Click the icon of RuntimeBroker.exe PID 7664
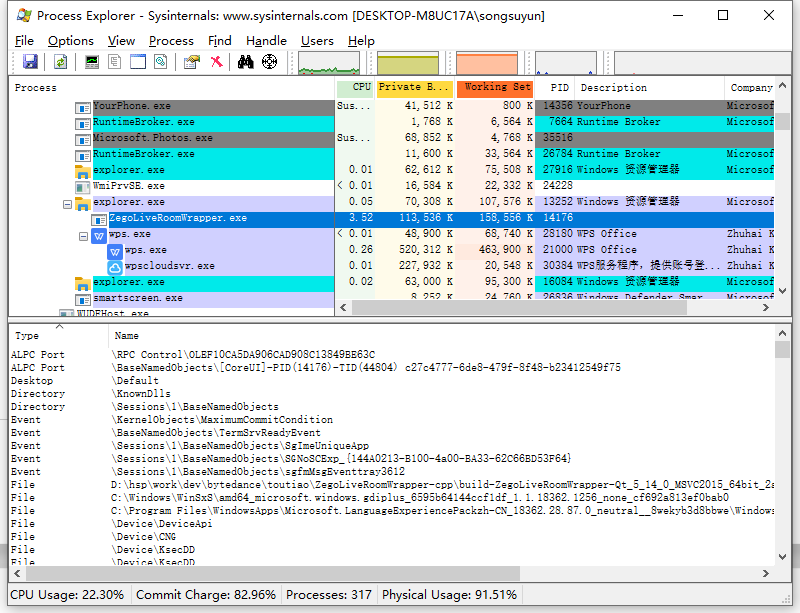800x613 pixels. tap(83, 123)
